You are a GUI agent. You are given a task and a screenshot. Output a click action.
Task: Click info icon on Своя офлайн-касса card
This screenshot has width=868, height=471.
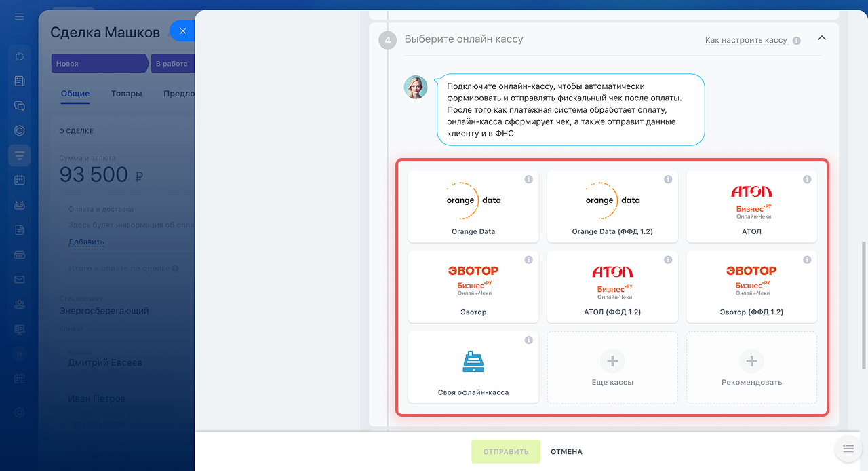click(x=529, y=340)
